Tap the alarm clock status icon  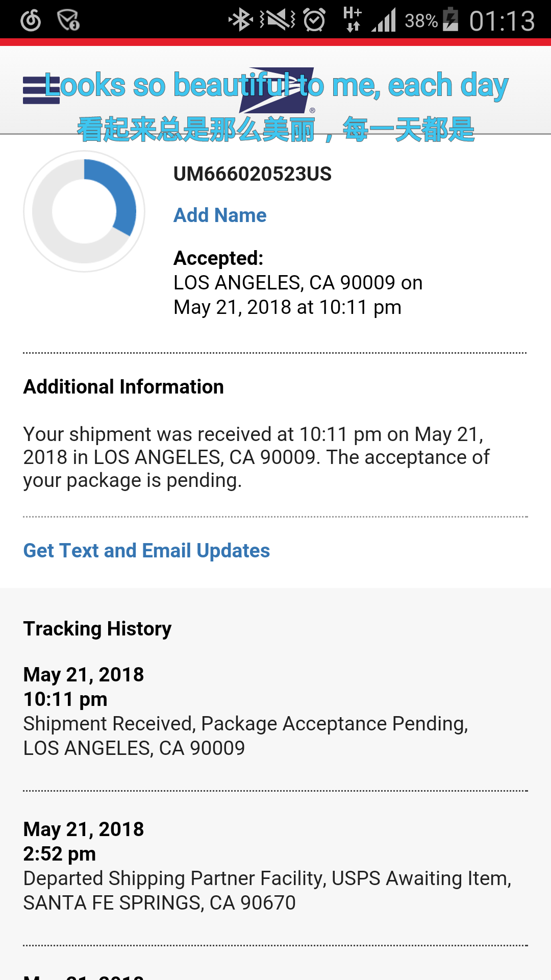pyautogui.click(x=314, y=21)
